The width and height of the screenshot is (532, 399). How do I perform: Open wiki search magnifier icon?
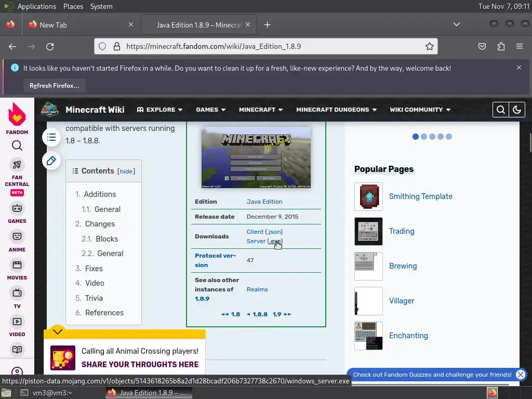pos(500,110)
